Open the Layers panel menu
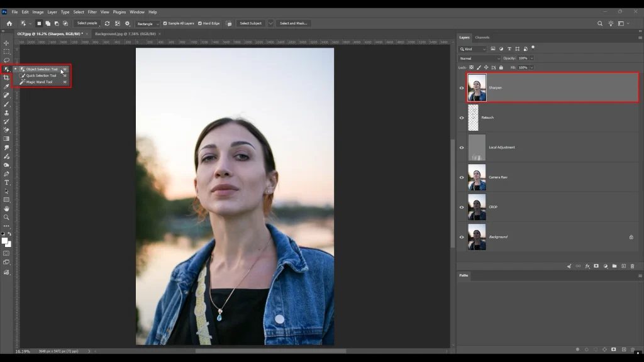644x362 pixels. 640,37
